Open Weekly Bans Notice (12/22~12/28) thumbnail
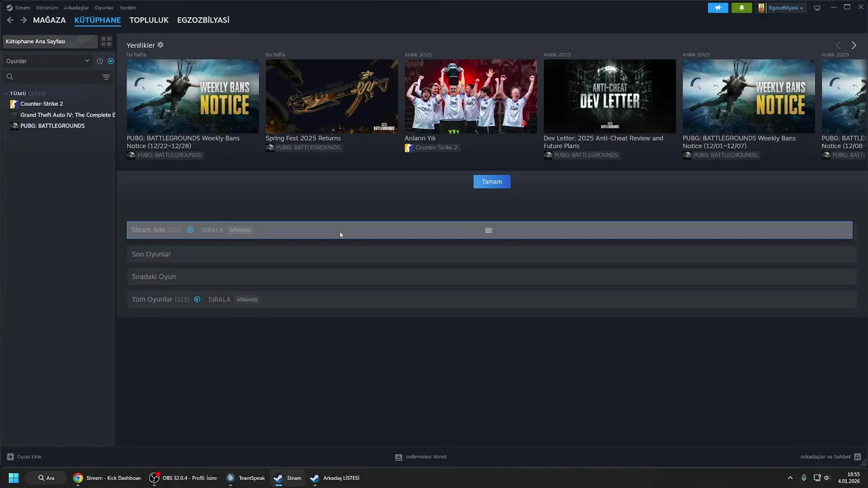 (193, 96)
